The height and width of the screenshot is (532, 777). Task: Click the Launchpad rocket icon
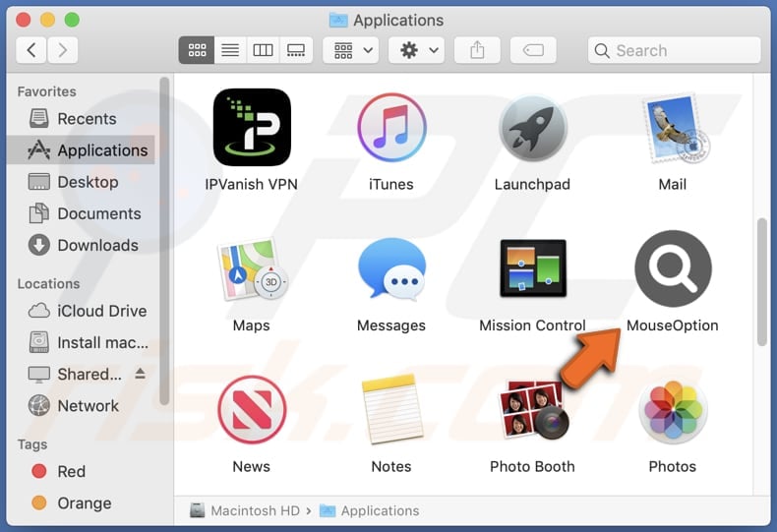point(532,128)
